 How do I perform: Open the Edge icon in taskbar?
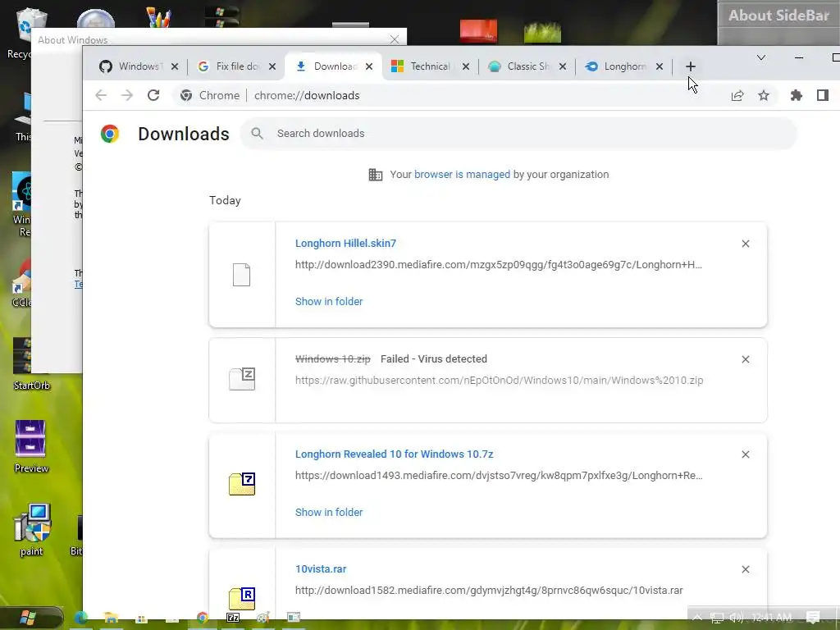point(81,619)
